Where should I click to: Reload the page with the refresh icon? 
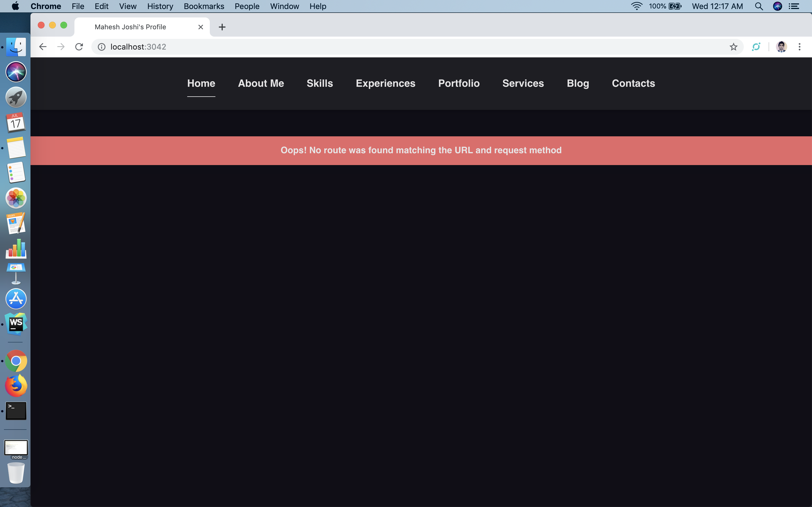pos(79,46)
